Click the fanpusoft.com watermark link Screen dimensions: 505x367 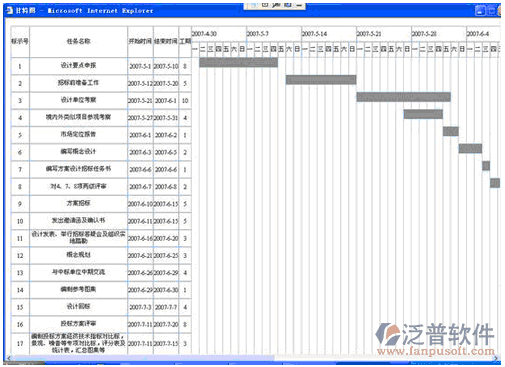[x=435, y=351]
